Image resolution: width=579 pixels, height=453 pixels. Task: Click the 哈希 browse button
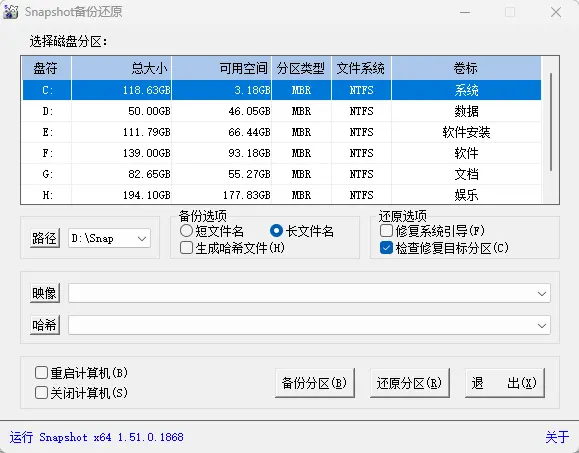44,325
